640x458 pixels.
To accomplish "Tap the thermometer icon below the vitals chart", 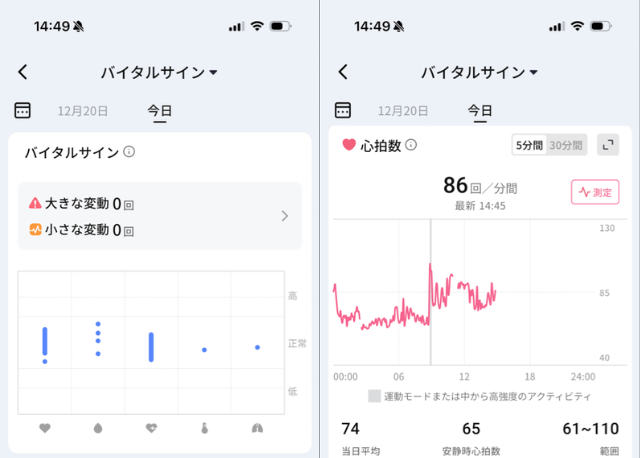I will pyautogui.click(x=204, y=427).
